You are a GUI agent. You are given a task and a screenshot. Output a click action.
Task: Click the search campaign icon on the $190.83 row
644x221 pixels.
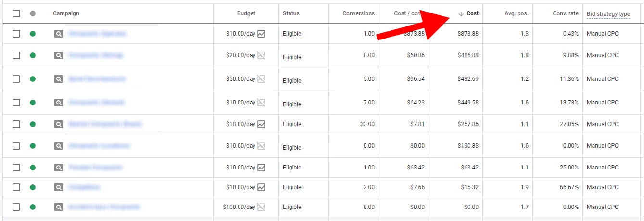click(59, 146)
